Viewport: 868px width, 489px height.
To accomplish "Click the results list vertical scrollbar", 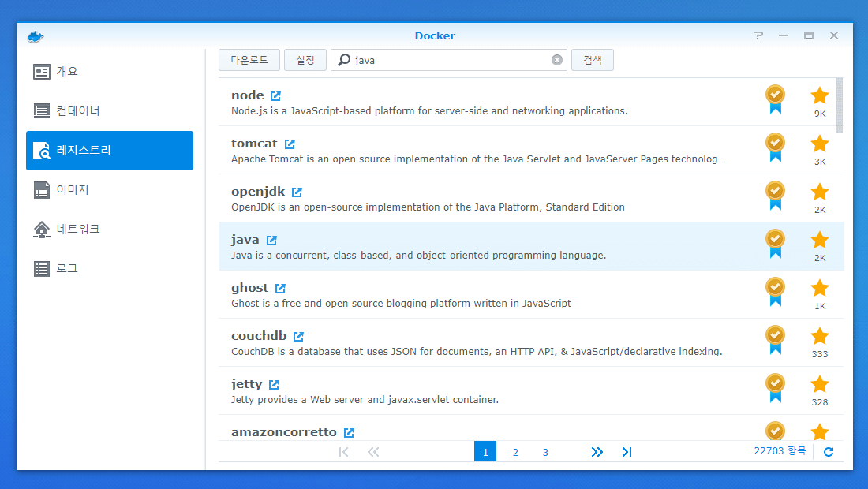I will point(840,105).
